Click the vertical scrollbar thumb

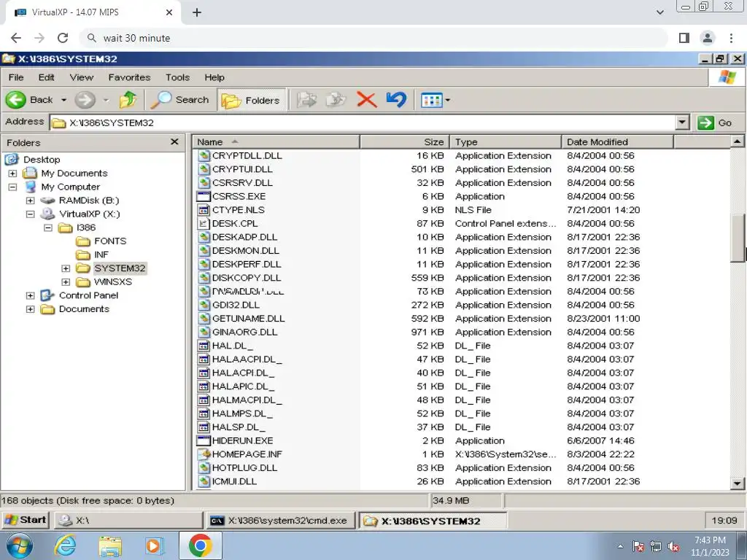pos(737,239)
